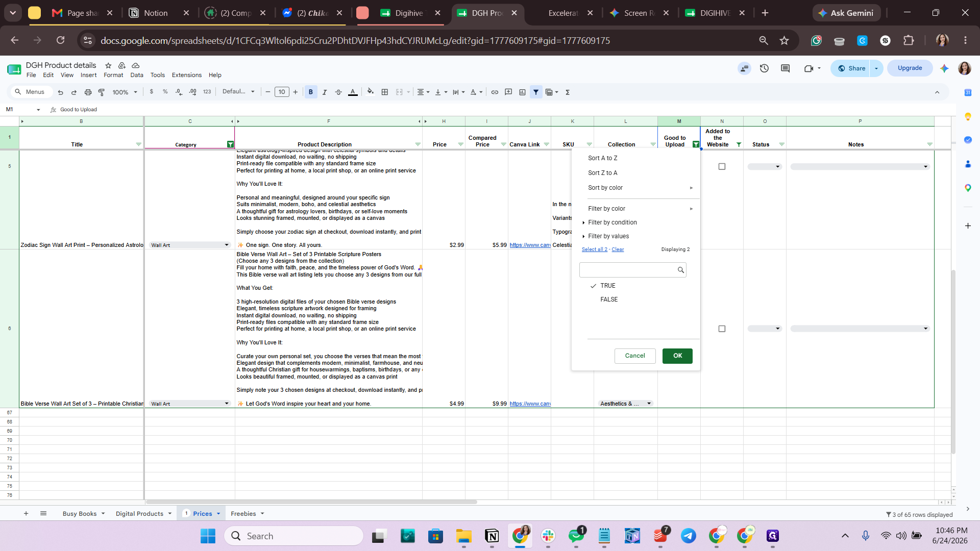
Task: Open the fill color paint bucket
Action: [370, 92]
